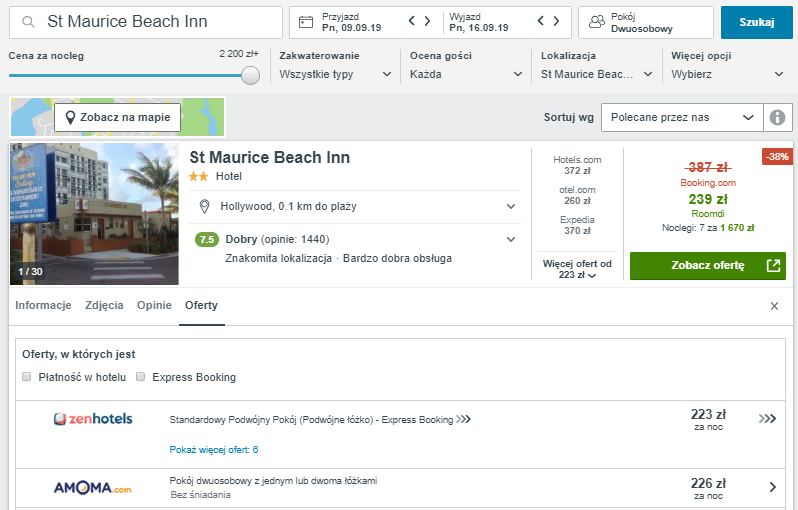Enable Płatność w hotelu checkbox

pos(27,377)
